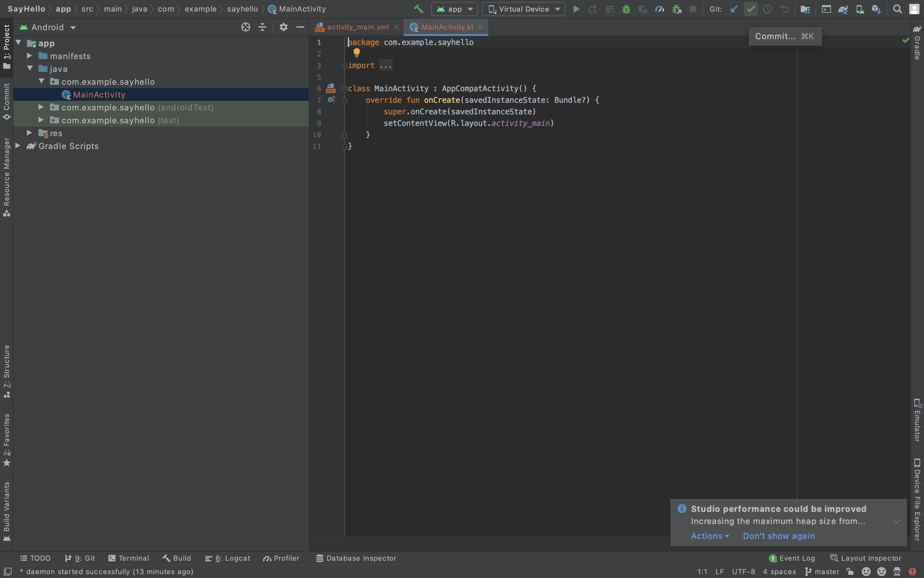Click the red error indicator in status bar
This screenshot has width=924, height=578.
click(912, 572)
